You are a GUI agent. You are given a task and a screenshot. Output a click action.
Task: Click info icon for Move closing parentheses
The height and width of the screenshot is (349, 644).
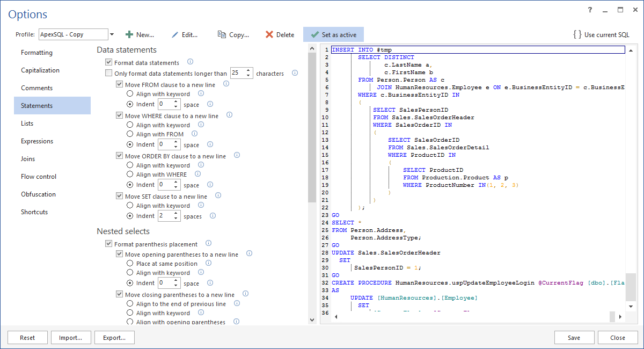[x=245, y=294]
